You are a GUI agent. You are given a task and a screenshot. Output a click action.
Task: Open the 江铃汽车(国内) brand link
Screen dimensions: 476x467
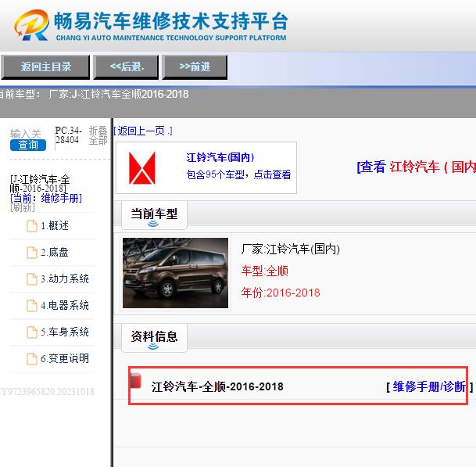click(x=220, y=157)
